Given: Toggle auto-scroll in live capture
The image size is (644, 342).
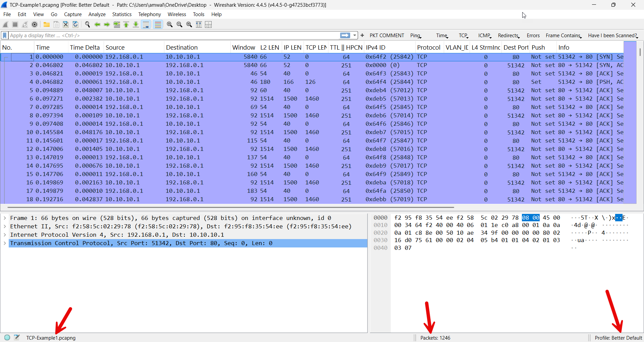Looking at the screenshot, I should (x=146, y=24).
